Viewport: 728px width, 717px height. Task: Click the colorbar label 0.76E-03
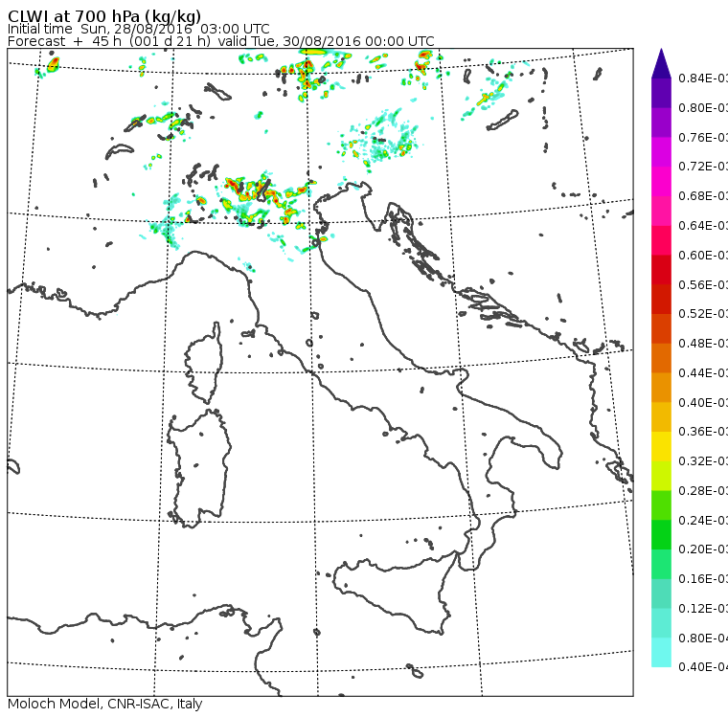[x=703, y=137]
